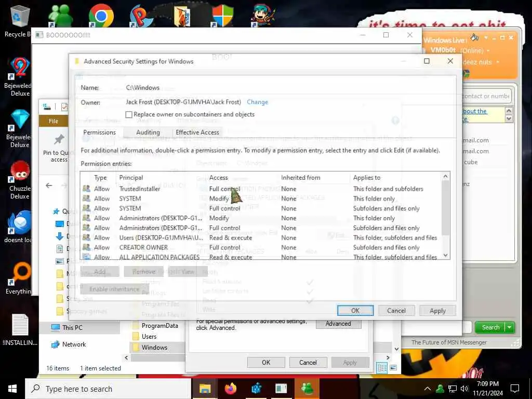Toggle Replace owner on subcontainers and objects
This screenshot has width=532, height=399.
point(129,115)
